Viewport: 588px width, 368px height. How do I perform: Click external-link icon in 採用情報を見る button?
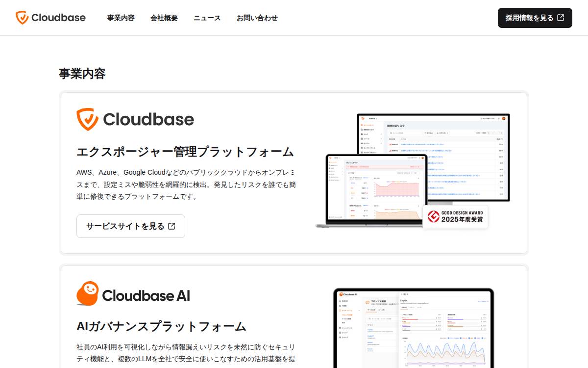(561, 18)
